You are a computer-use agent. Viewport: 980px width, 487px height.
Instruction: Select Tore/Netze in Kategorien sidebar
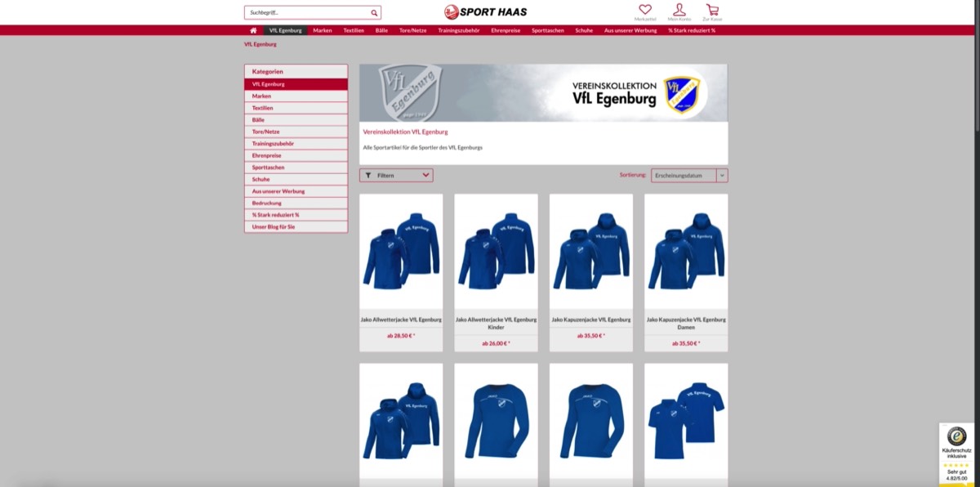pyautogui.click(x=296, y=132)
